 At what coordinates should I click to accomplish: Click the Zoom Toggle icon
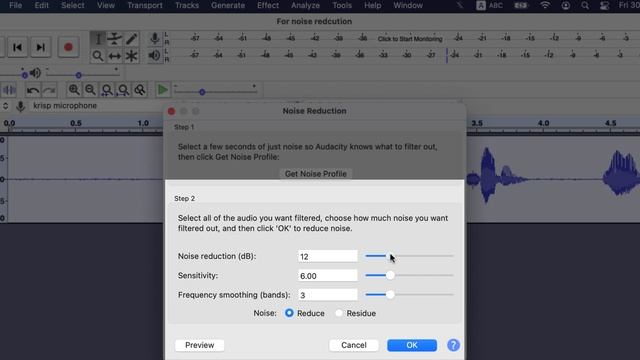click(140, 90)
